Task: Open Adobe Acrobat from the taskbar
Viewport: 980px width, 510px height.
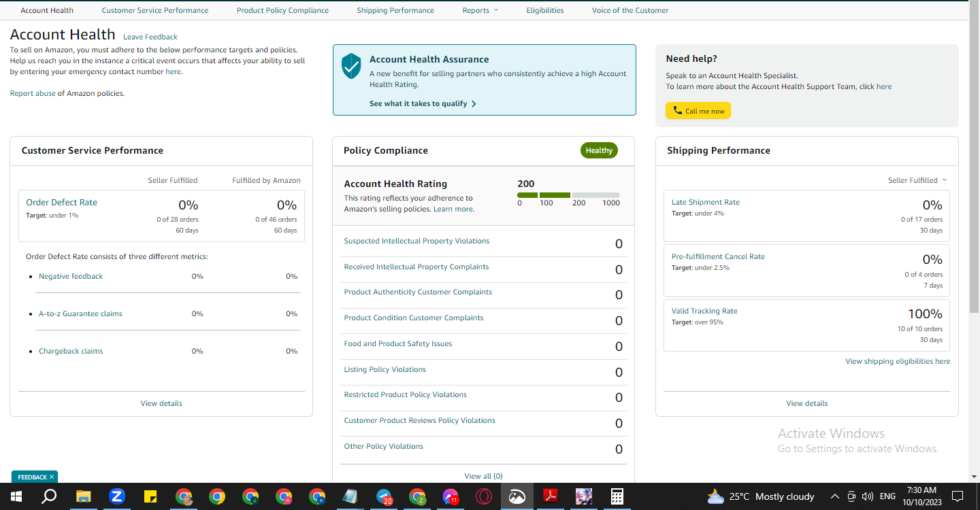Action: click(550, 496)
